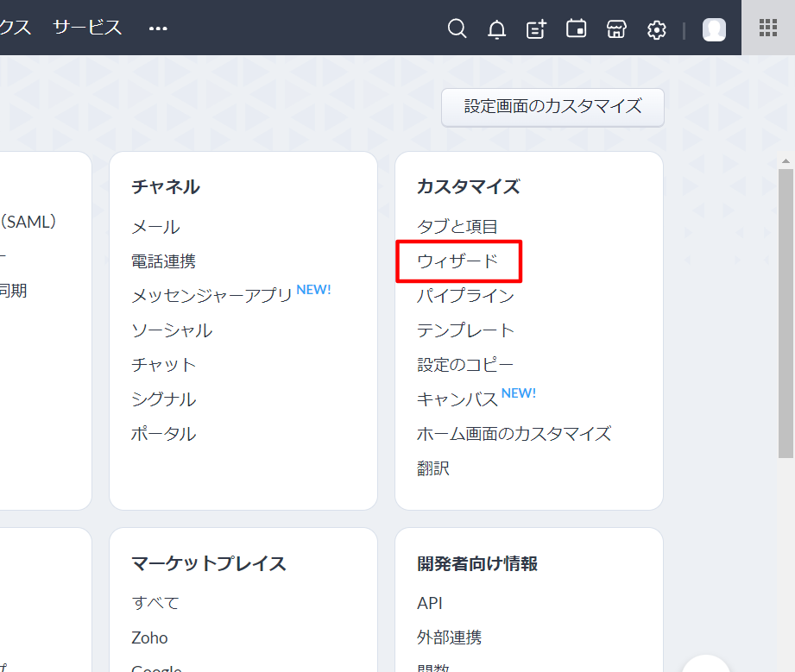Click the マーケットプレイス section heading
Screen dimensions: 795x672
tap(208, 563)
